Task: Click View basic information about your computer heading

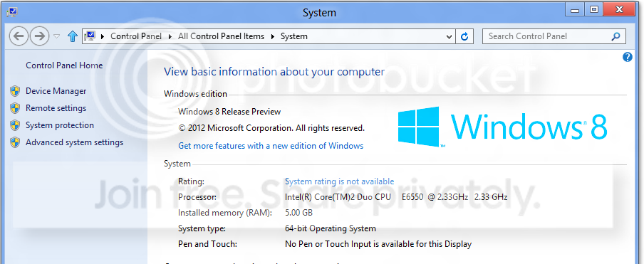Action: [274, 72]
